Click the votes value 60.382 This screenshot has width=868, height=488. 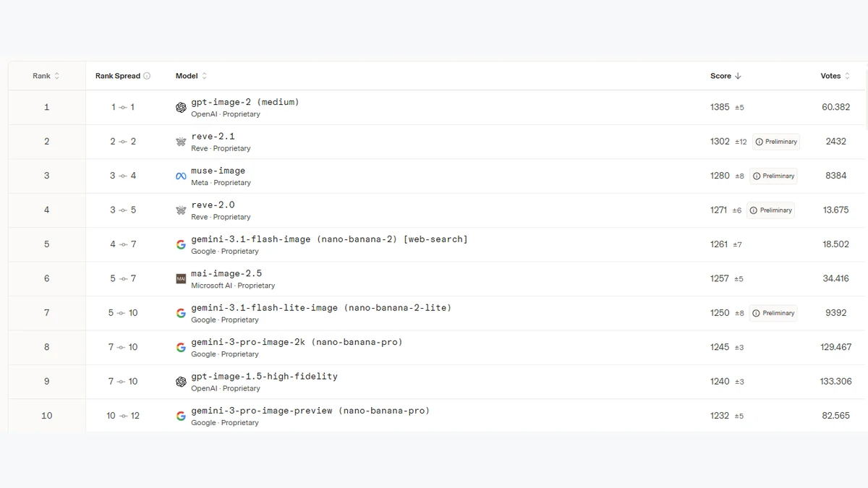click(x=835, y=107)
